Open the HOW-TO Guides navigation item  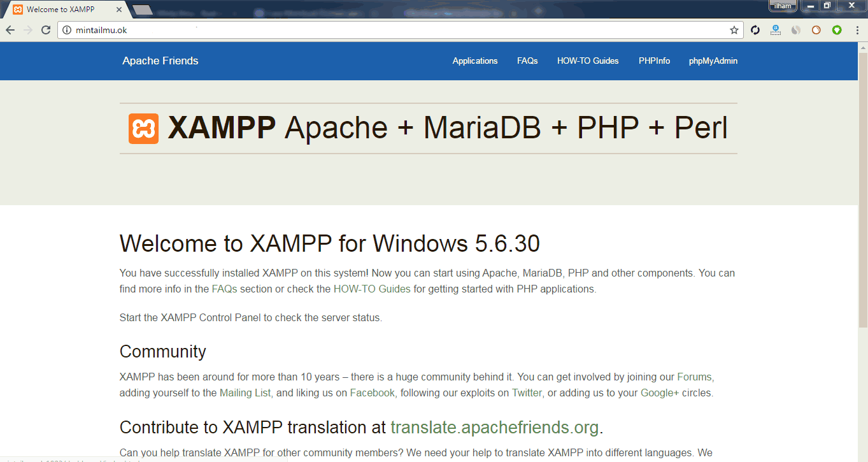pyautogui.click(x=588, y=61)
